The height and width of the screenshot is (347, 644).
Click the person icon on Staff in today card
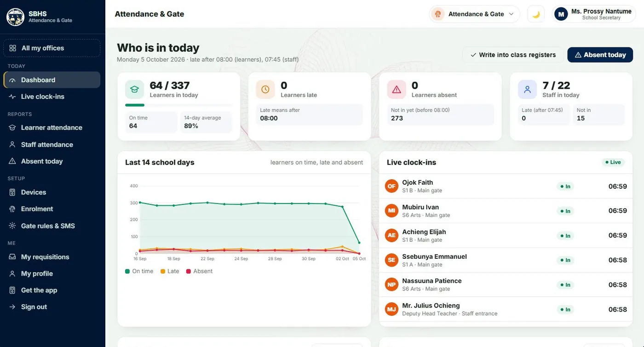click(527, 90)
